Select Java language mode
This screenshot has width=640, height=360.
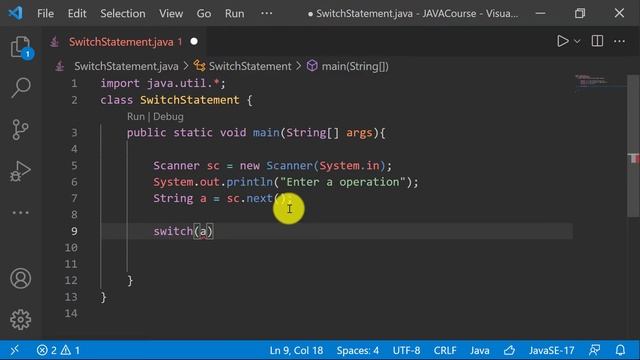[480, 350]
